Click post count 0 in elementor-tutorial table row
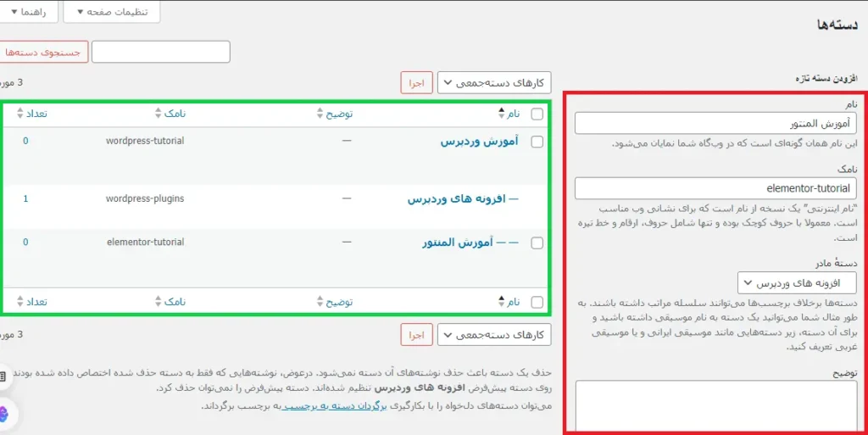 pos(25,242)
